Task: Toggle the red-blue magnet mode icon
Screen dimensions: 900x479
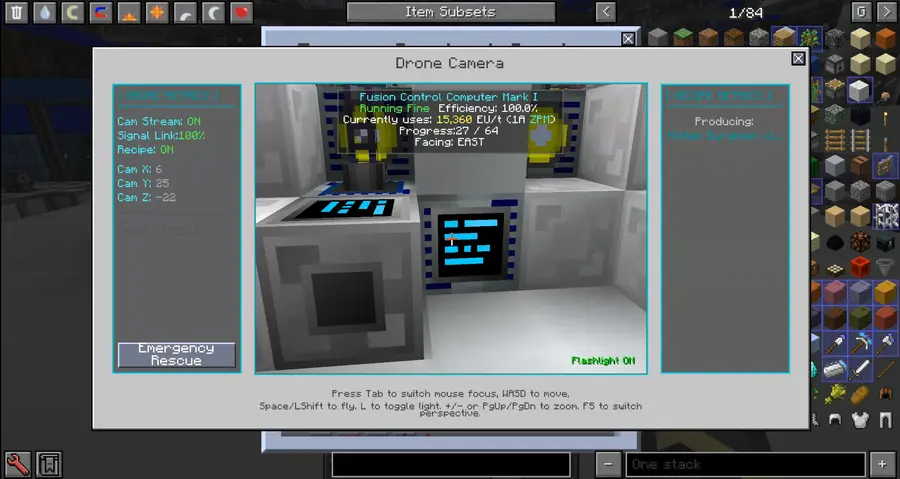Action: (100, 12)
